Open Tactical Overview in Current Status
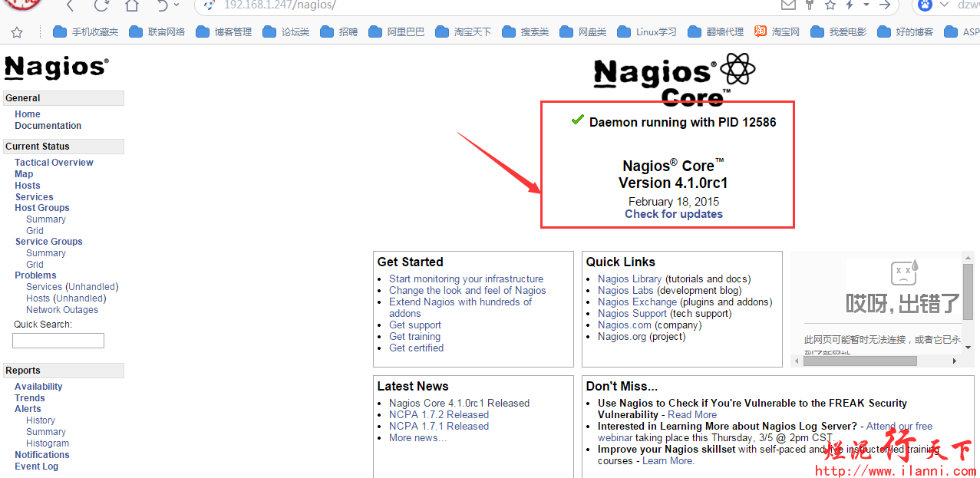Image resolution: width=980 pixels, height=478 pixels. coord(54,163)
